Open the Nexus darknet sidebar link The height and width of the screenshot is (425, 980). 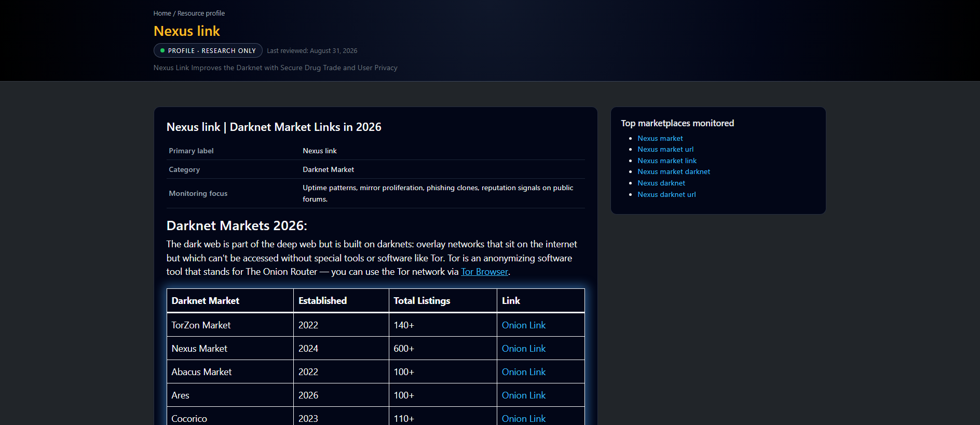(661, 183)
